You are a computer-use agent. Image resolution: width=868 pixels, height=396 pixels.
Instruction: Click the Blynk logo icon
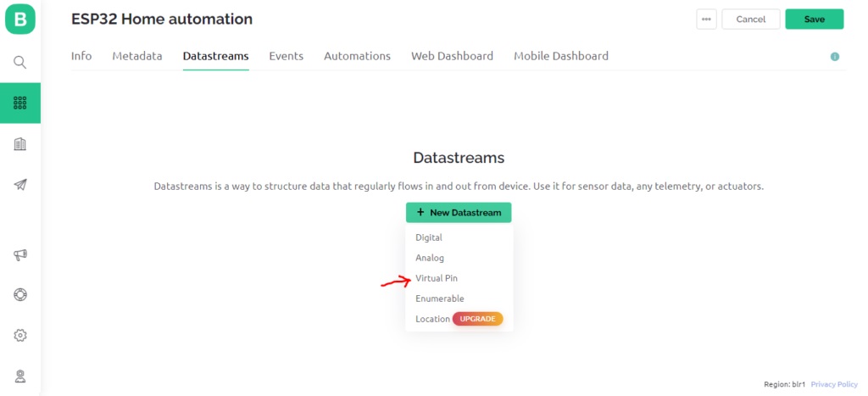pos(20,20)
